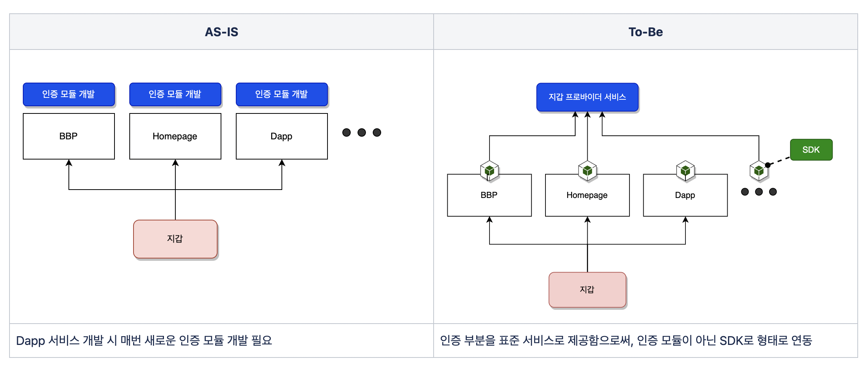Screen dimensions: 868x367
Task: Click 인증 모듈 개발 label above AS-IS Homepage
Action: (x=175, y=94)
